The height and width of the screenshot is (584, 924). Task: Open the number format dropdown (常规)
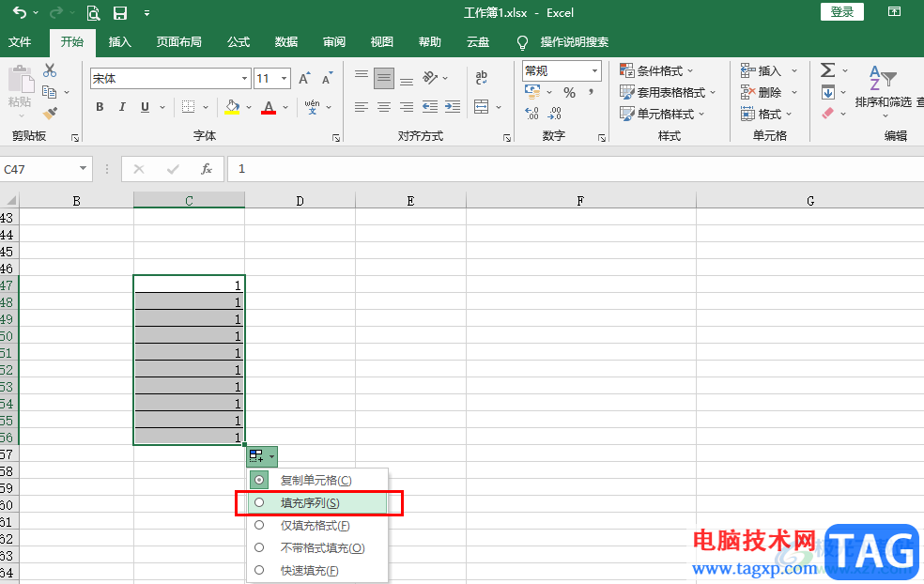[594, 71]
